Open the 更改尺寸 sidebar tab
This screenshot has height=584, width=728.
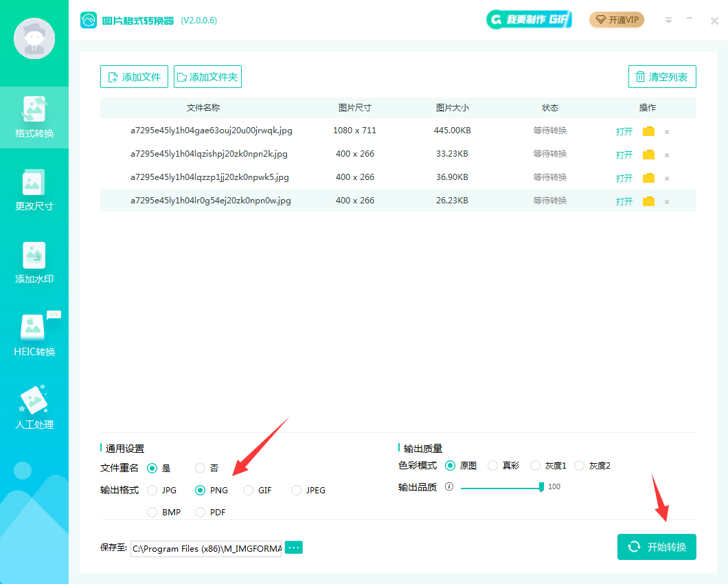coord(34,190)
